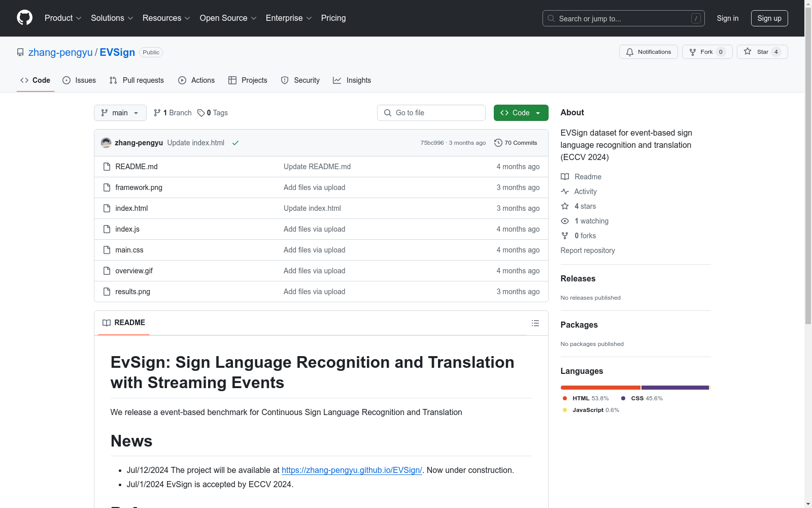Click the framework.png file icon
Image resolution: width=812 pixels, height=508 pixels.
click(107, 187)
